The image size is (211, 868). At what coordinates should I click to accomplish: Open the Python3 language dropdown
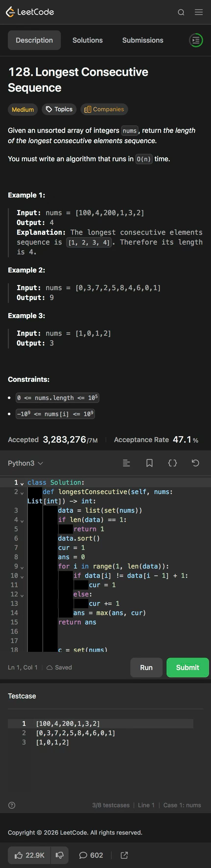[26, 463]
